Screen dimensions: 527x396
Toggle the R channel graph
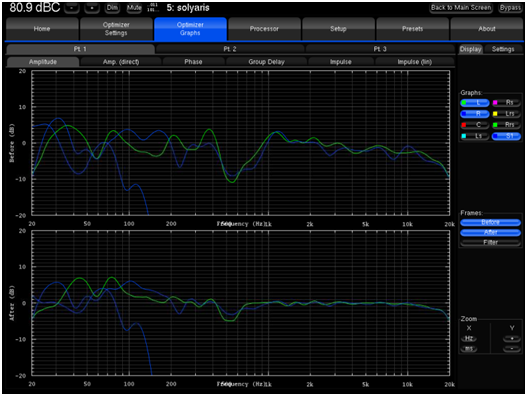tap(474, 114)
